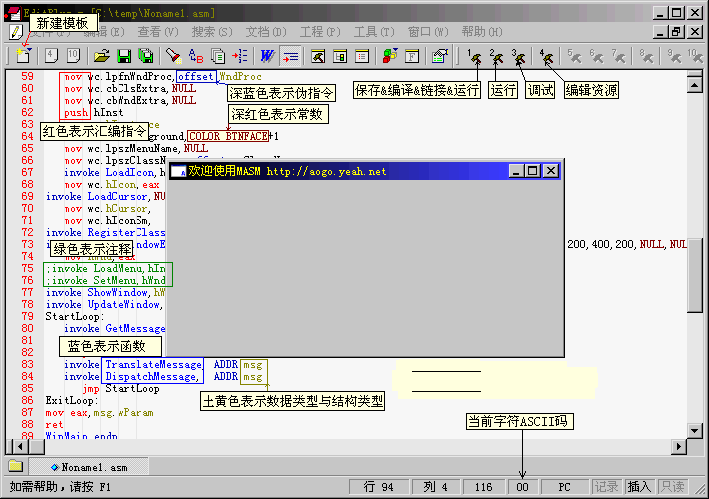Click the new document toolbar icon
The image size is (709, 499).
pos(23,55)
